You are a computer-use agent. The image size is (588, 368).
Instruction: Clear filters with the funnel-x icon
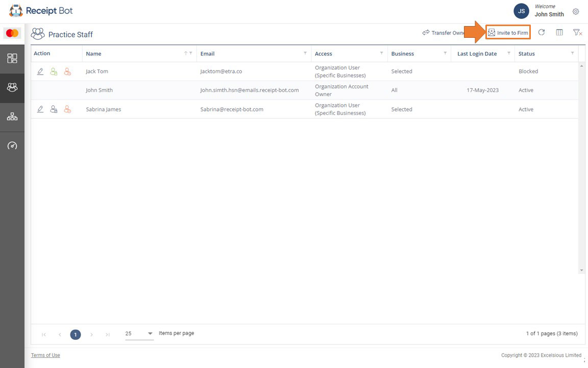(577, 33)
